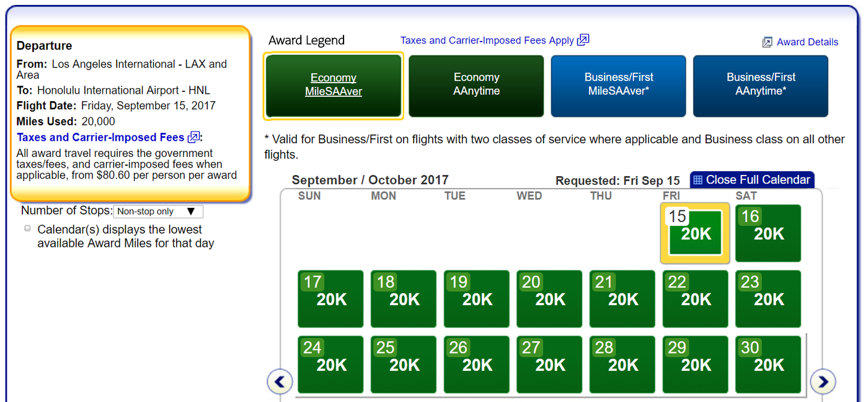Open the Award Details link
868x402 pixels.
807,42
